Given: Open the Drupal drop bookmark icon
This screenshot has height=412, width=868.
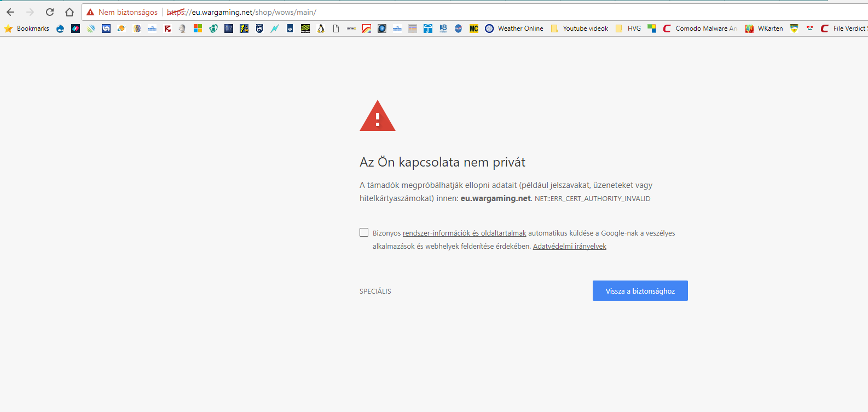Looking at the screenshot, I should tap(60, 28).
